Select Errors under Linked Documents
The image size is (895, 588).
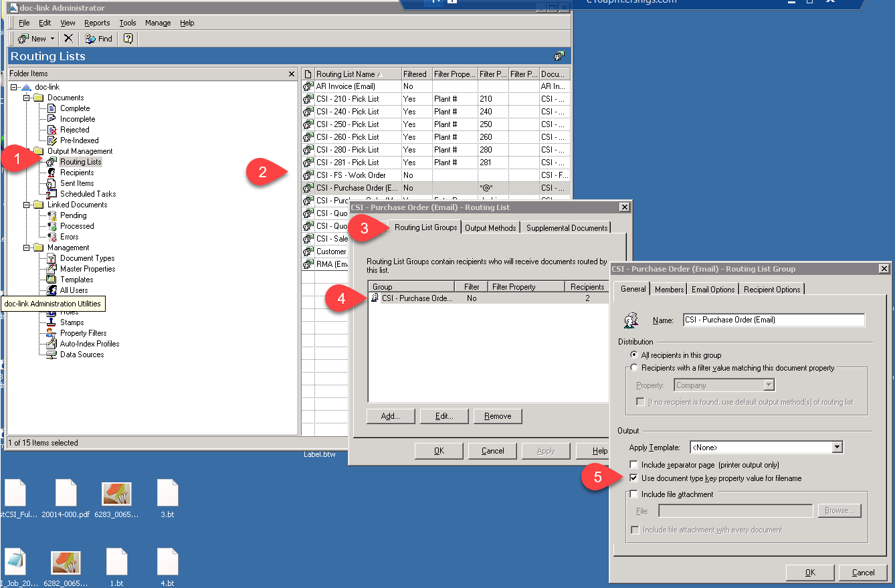[x=69, y=237]
